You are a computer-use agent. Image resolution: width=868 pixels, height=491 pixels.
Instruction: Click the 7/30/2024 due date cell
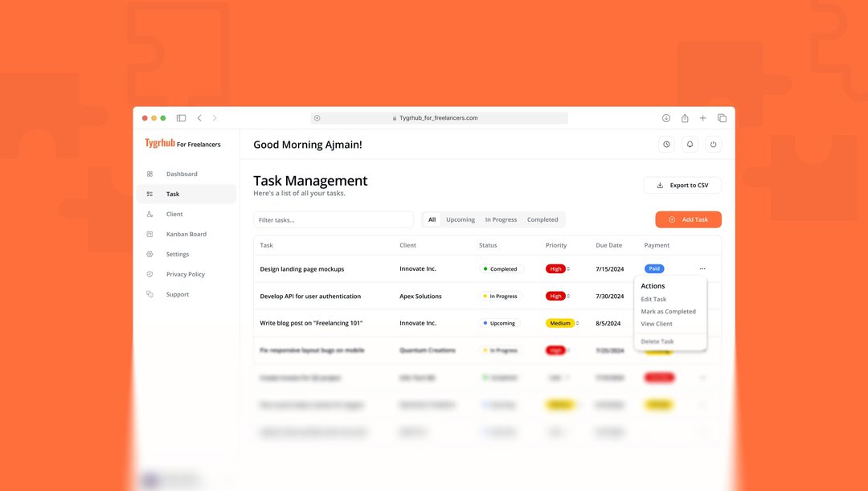pyautogui.click(x=609, y=297)
